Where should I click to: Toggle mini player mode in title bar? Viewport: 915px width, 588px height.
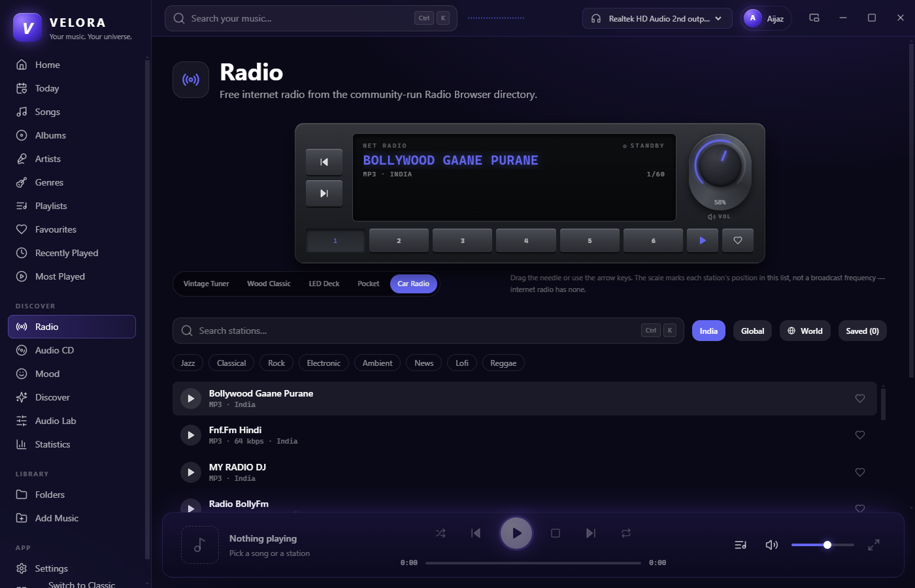pyautogui.click(x=814, y=18)
